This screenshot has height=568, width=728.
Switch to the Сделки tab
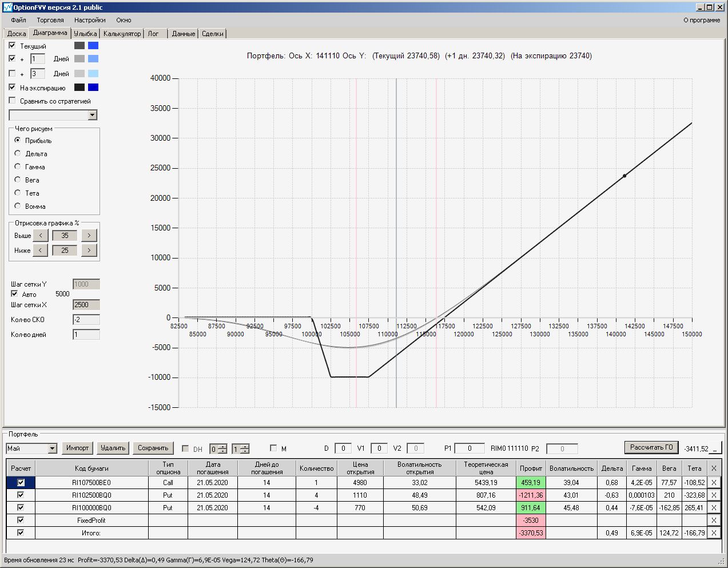(213, 34)
